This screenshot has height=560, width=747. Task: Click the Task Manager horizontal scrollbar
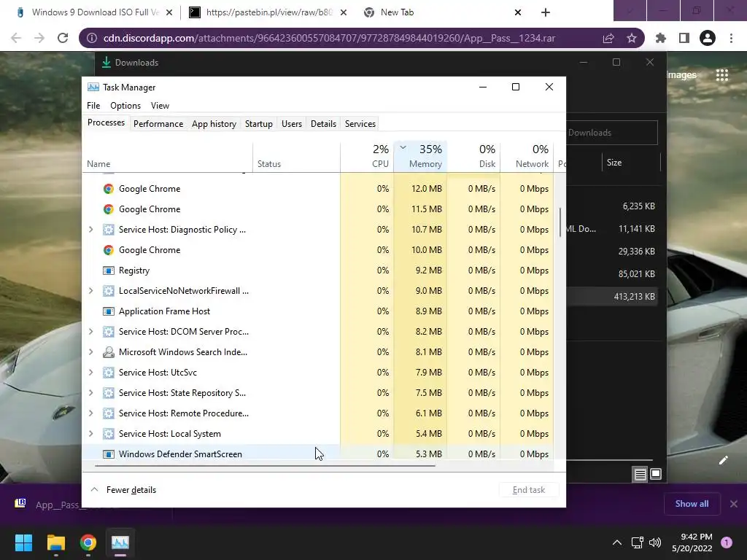(x=265, y=465)
